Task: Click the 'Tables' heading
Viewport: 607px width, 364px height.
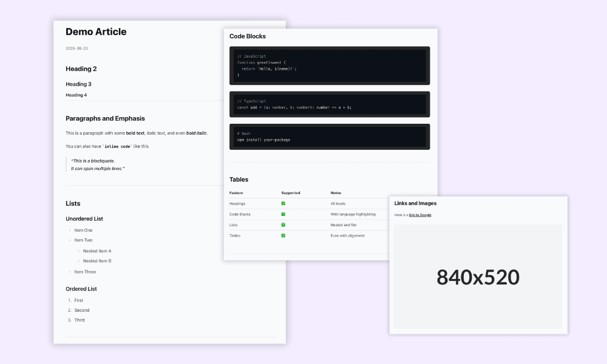Action: [x=239, y=180]
